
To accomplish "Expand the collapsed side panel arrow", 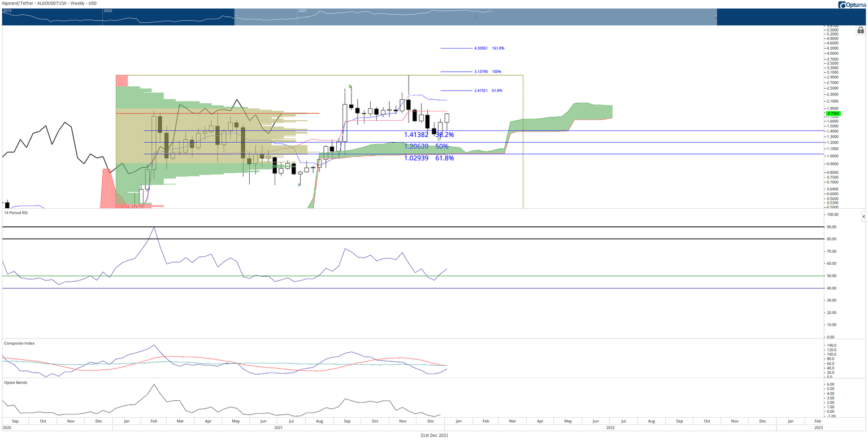I will (x=863, y=216).
